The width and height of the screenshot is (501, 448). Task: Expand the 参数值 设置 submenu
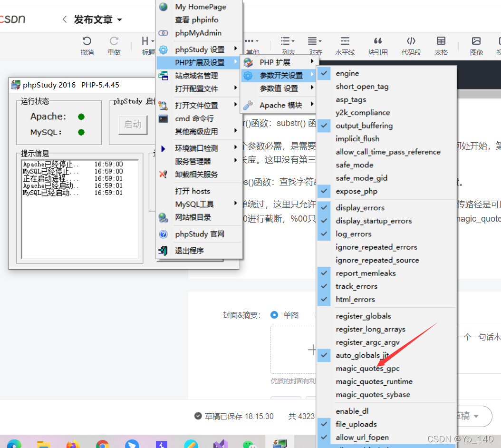coord(279,88)
